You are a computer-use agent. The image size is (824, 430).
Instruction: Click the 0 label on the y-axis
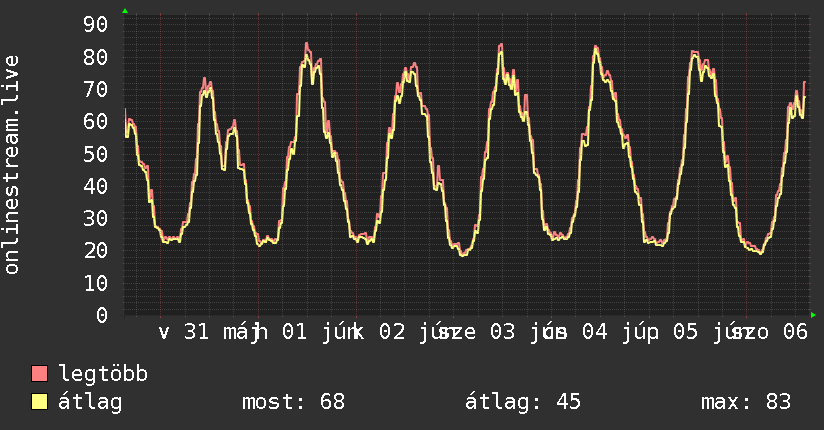[102, 315]
